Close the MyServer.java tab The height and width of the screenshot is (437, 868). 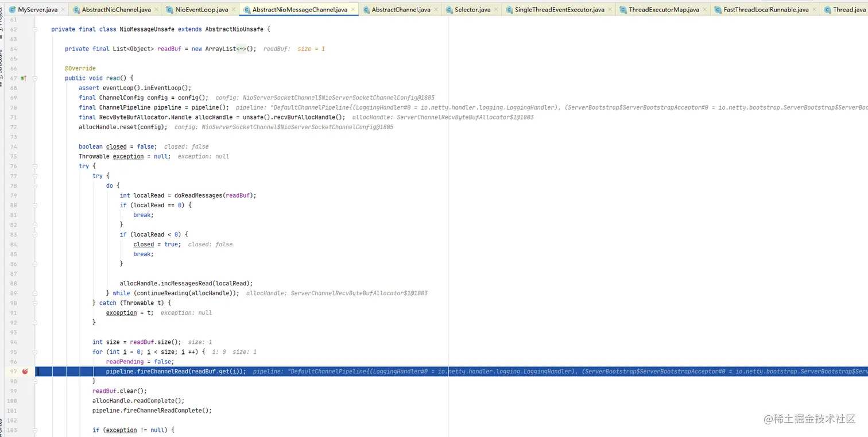[x=63, y=10]
